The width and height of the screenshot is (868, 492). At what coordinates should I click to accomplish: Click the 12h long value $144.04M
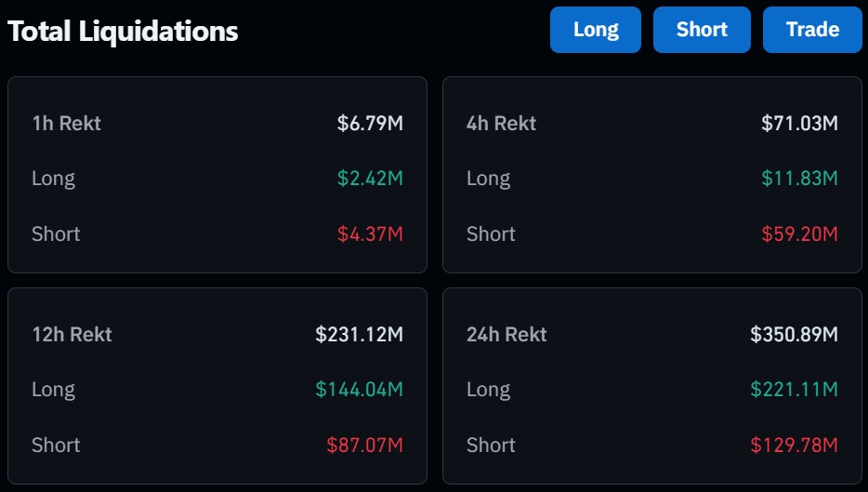pos(359,390)
